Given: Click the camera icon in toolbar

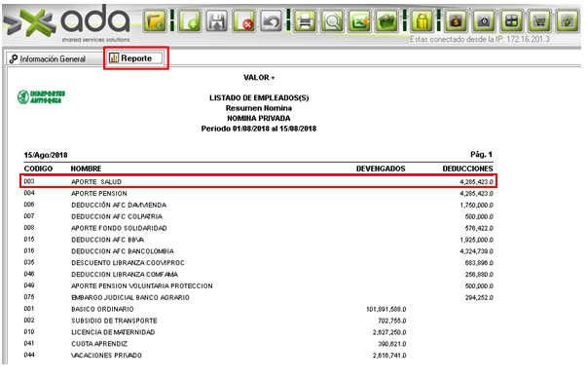Looking at the screenshot, I should click(x=484, y=21).
